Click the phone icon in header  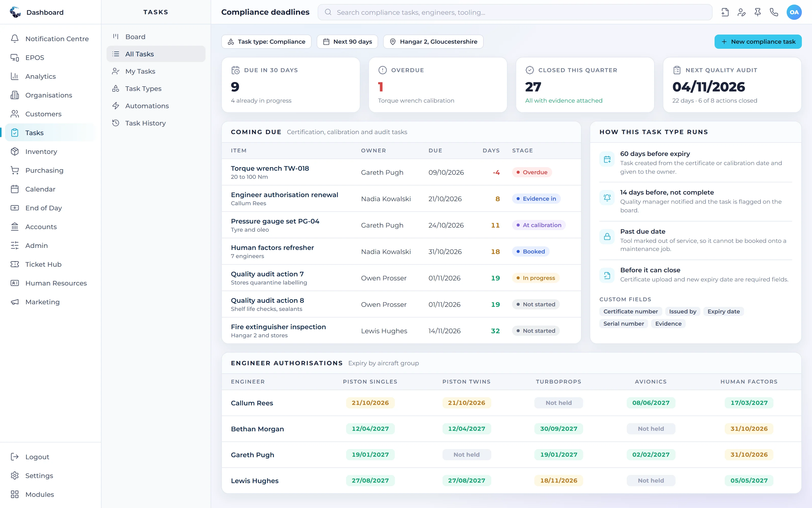coord(774,12)
